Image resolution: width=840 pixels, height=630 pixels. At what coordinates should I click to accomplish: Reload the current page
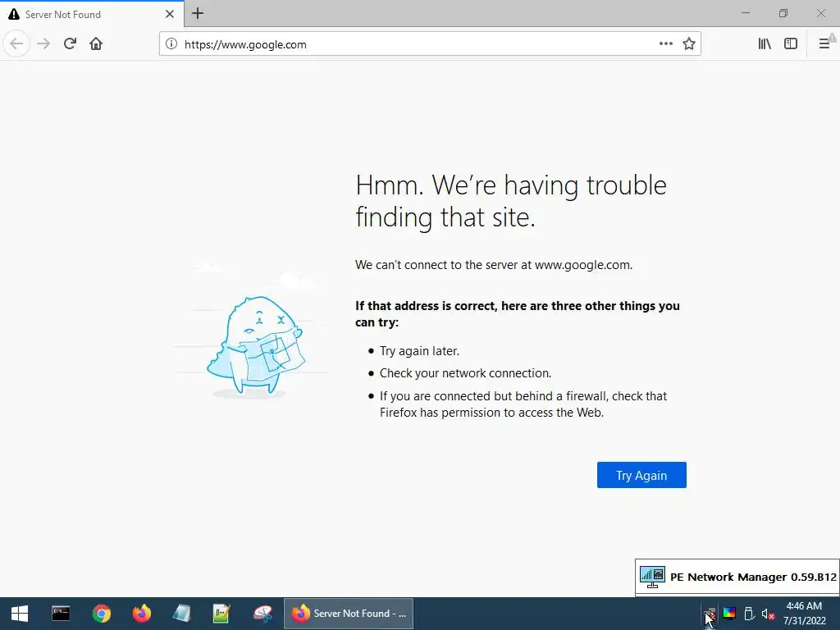[70, 44]
